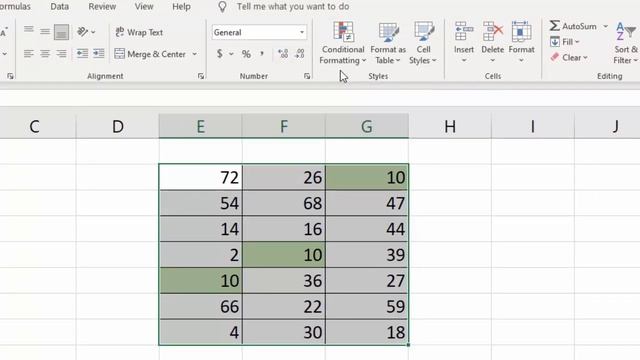Screen dimensions: 640x360
Task: Select column H header
Action: 450,127
